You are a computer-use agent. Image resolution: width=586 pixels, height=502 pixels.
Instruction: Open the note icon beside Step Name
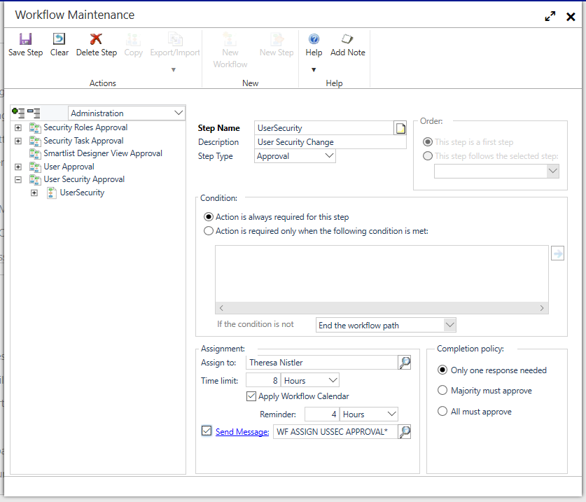coord(400,128)
